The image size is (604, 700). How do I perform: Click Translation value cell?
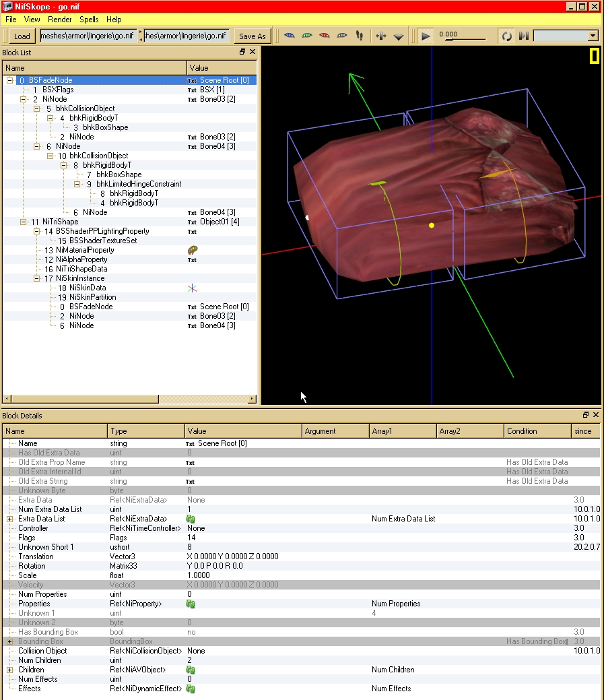tap(243, 556)
